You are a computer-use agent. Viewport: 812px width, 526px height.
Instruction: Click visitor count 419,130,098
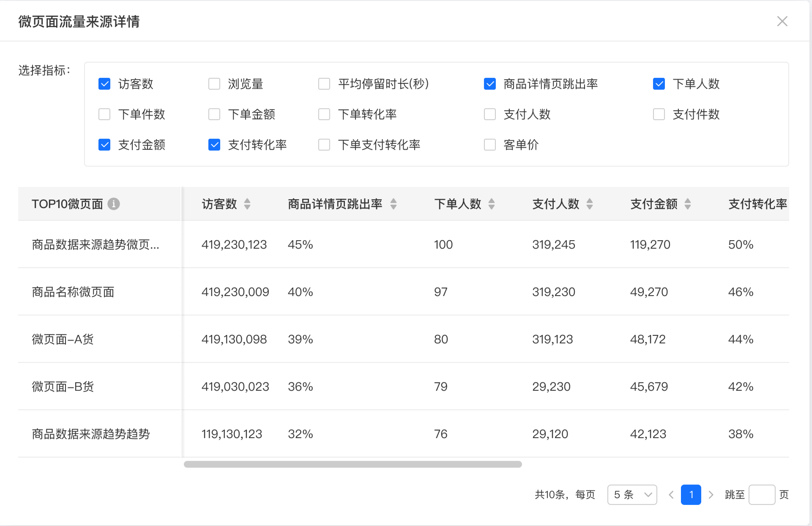(234, 339)
